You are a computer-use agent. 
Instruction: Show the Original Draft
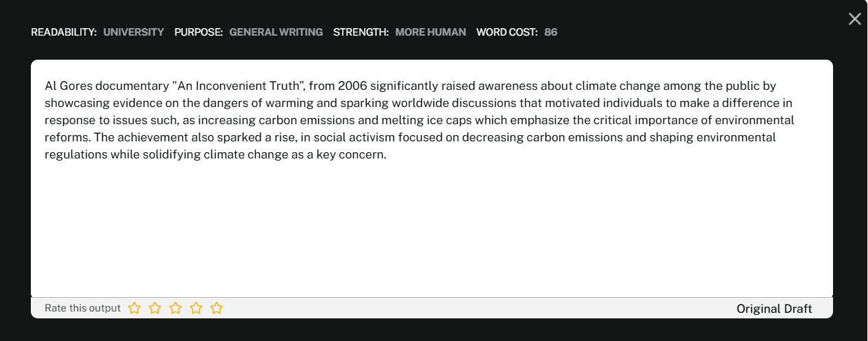pyautogui.click(x=773, y=309)
